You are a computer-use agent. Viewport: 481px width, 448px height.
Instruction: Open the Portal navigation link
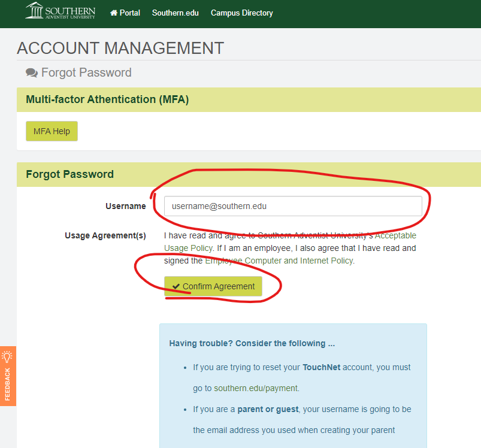point(129,13)
